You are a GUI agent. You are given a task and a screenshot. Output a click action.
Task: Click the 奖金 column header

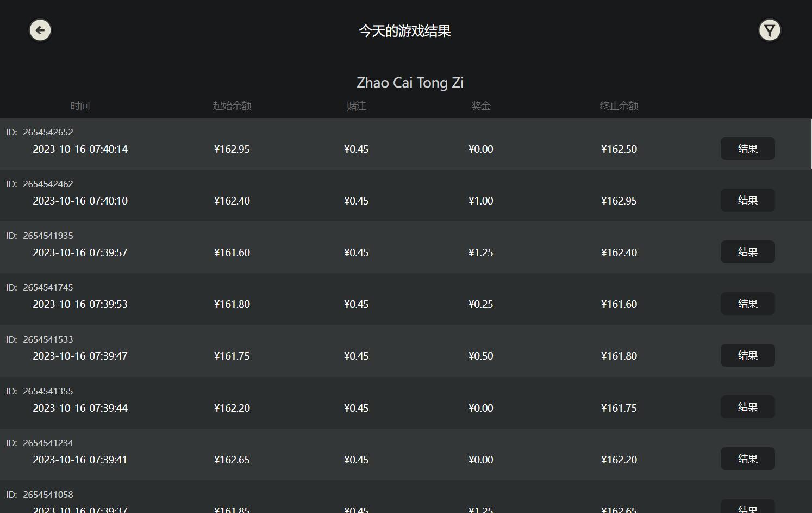(x=481, y=106)
